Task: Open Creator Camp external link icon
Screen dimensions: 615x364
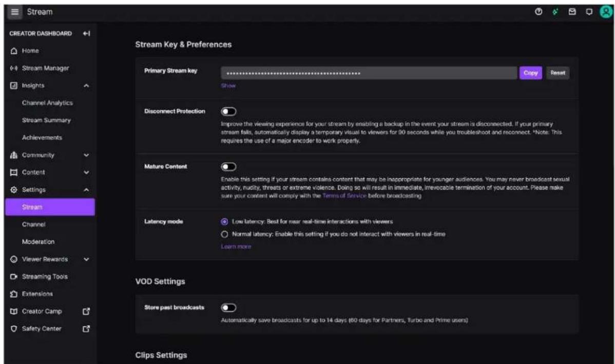Action: [x=86, y=312]
